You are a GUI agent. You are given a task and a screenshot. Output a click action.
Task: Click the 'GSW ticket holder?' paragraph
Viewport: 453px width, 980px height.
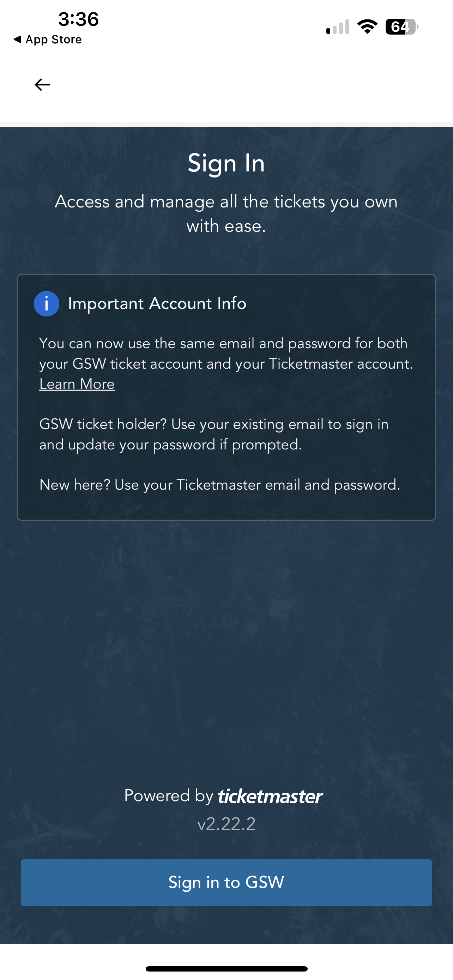(214, 435)
